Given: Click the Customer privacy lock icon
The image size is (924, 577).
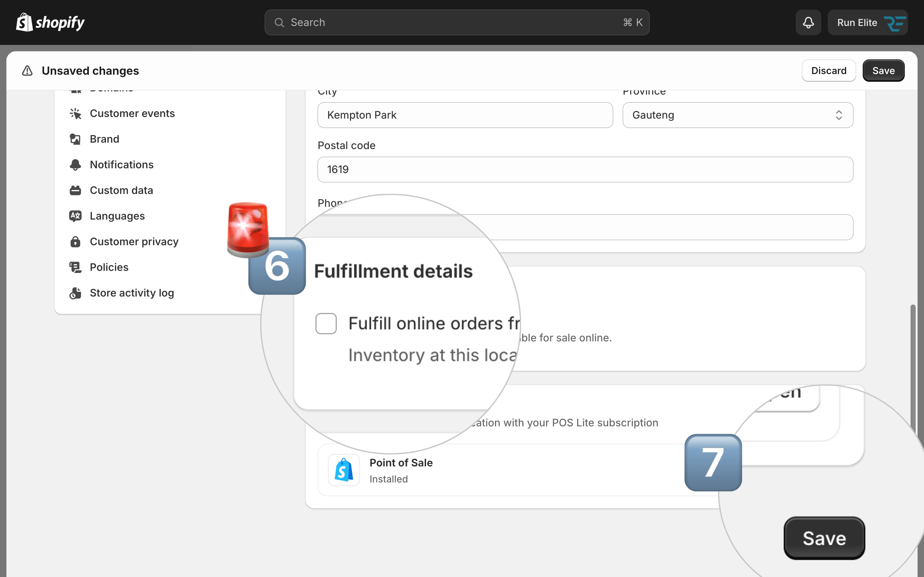Looking at the screenshot, I should tap(75, 242).
